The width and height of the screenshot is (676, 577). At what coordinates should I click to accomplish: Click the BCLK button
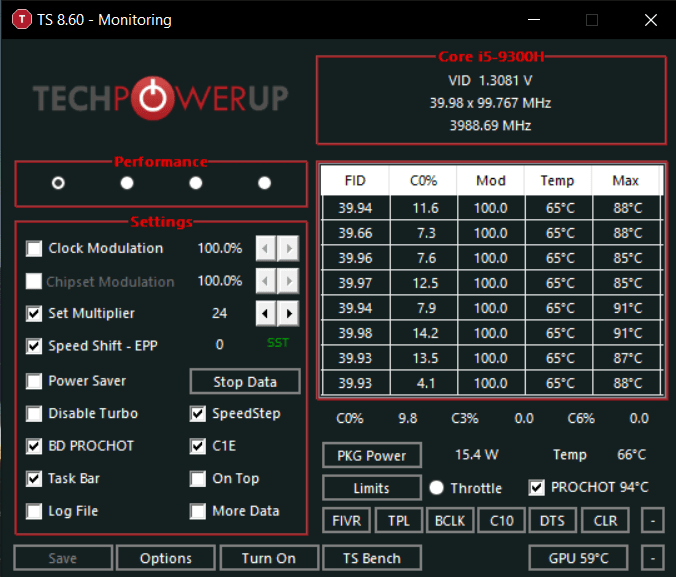(450, 521)
